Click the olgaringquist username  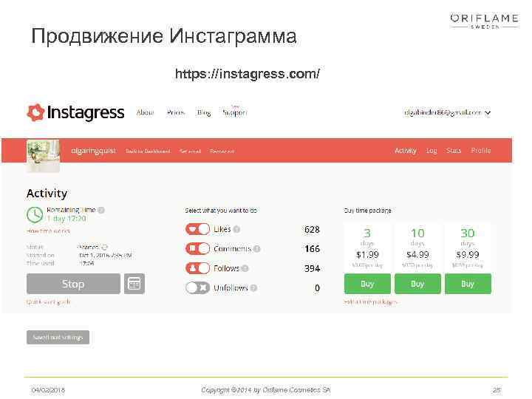(93, 151)
